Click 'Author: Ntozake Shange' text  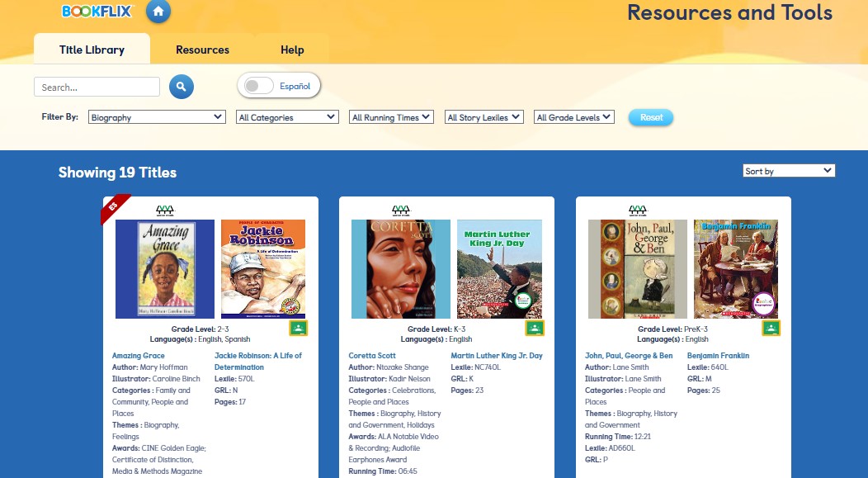pos(389,367)
